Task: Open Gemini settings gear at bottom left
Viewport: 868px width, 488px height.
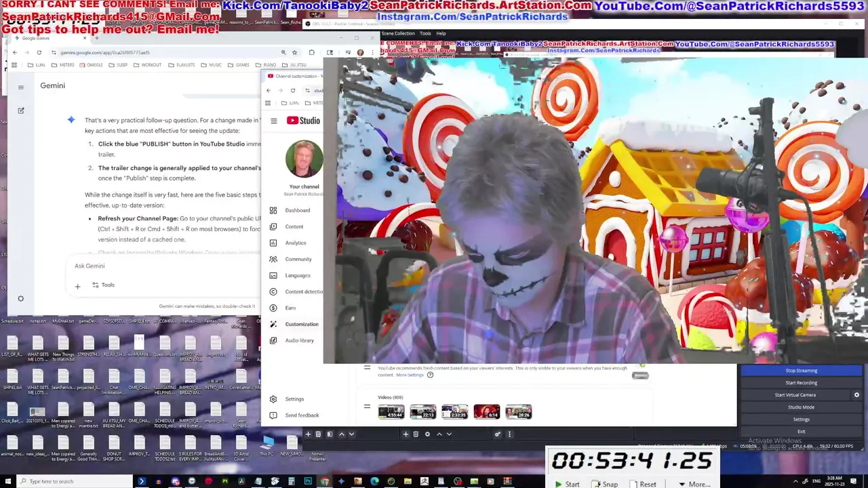Action: pyautogui.click(x=20, y=298)
